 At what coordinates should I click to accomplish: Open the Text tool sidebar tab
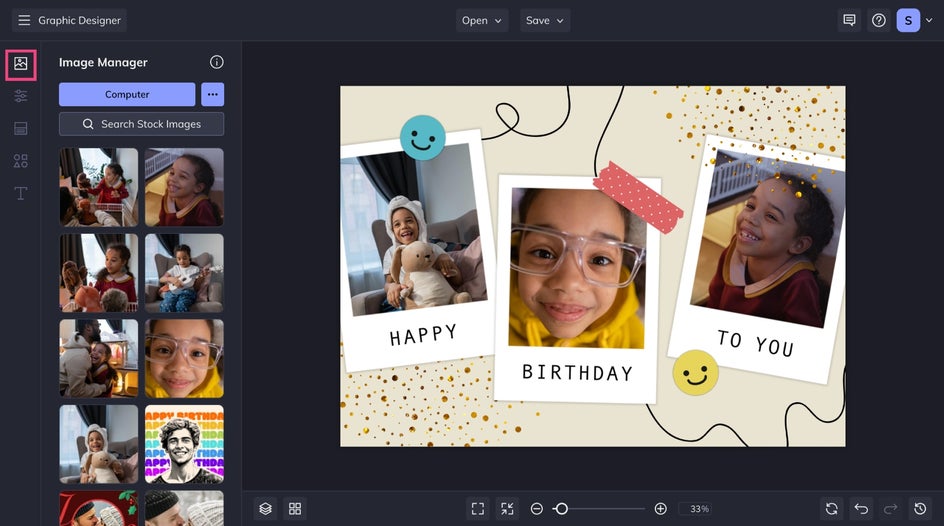[20, 193]
